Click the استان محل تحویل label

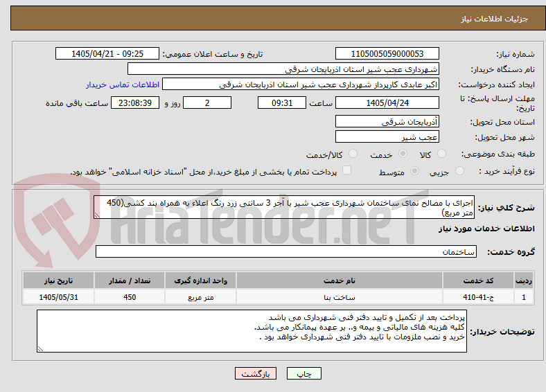(x=502, y=122)
